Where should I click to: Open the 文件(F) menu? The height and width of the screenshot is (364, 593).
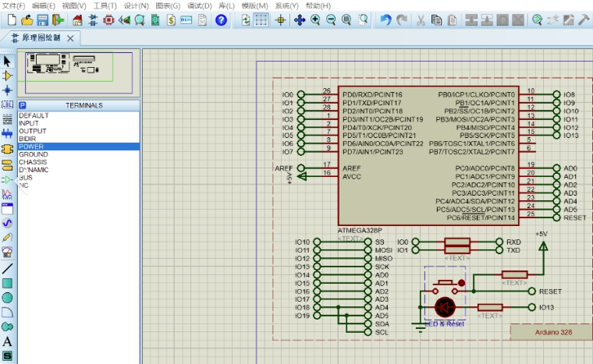[14, 5]
